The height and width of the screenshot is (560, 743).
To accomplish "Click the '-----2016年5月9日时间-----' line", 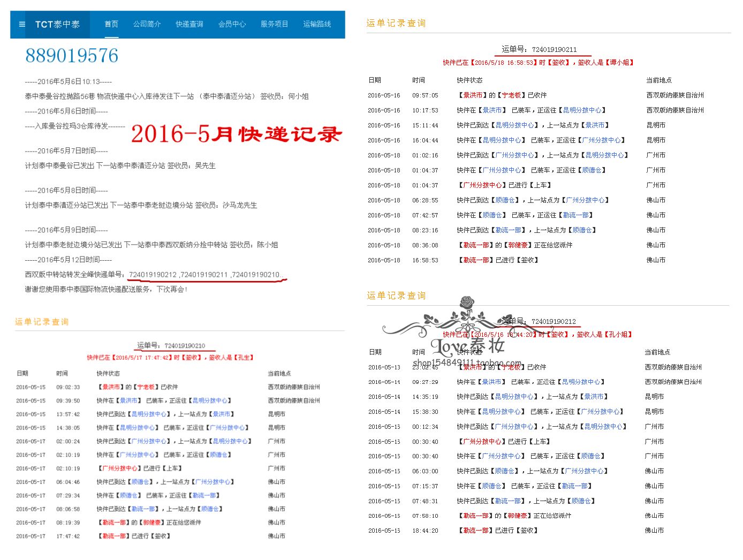I will tap(66, 230).
